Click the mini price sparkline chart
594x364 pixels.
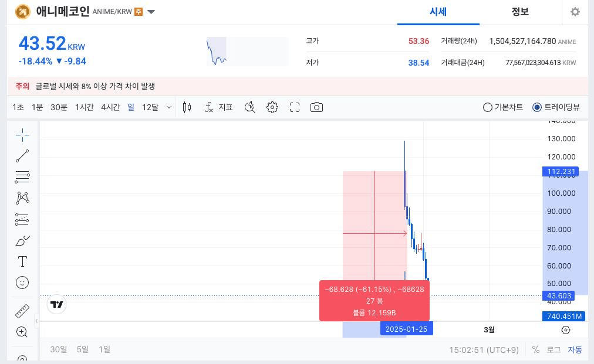pos(247,52)
